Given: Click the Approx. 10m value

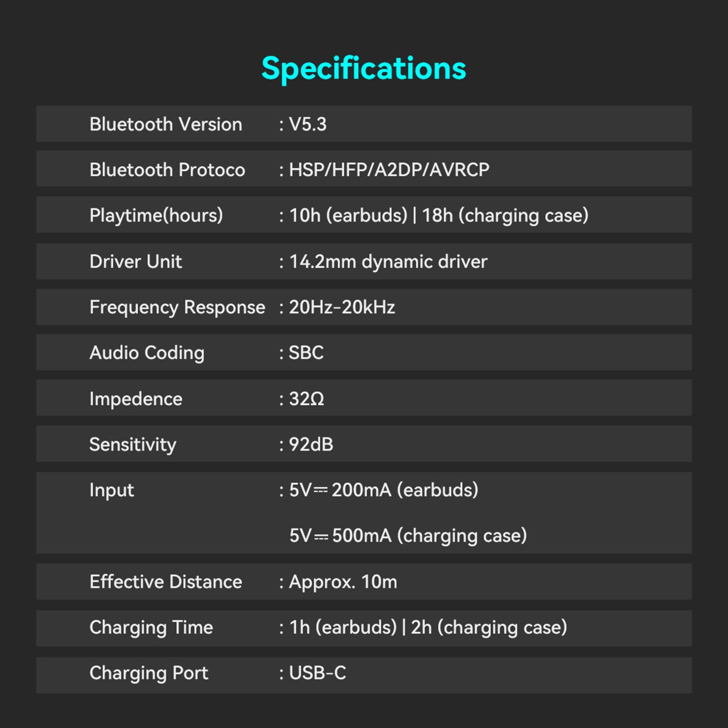Looking at the screenshot, I should pyautogui.click(x=343, y=582).
